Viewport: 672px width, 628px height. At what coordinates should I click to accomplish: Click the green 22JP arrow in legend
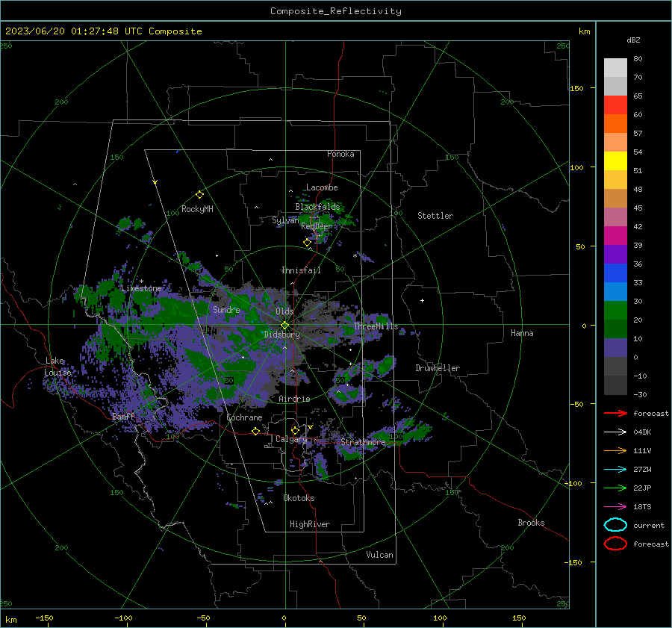tap(615, 488)
